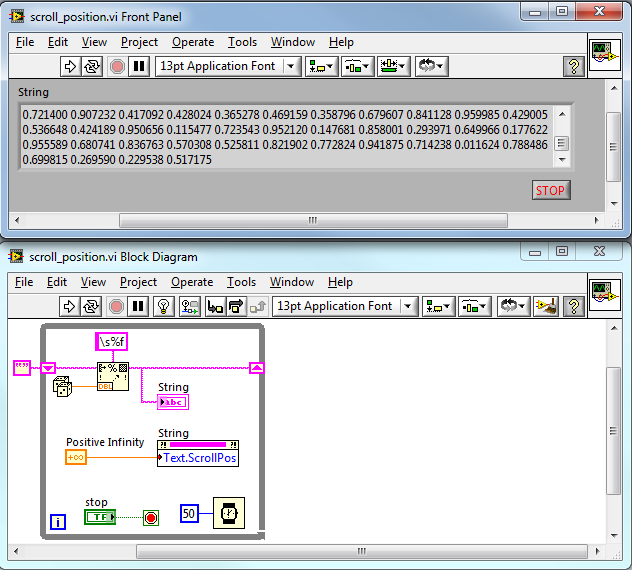
Task: Open Distribute Objects dropdown in Block Diagram
Action: click(x=474, y=306)
